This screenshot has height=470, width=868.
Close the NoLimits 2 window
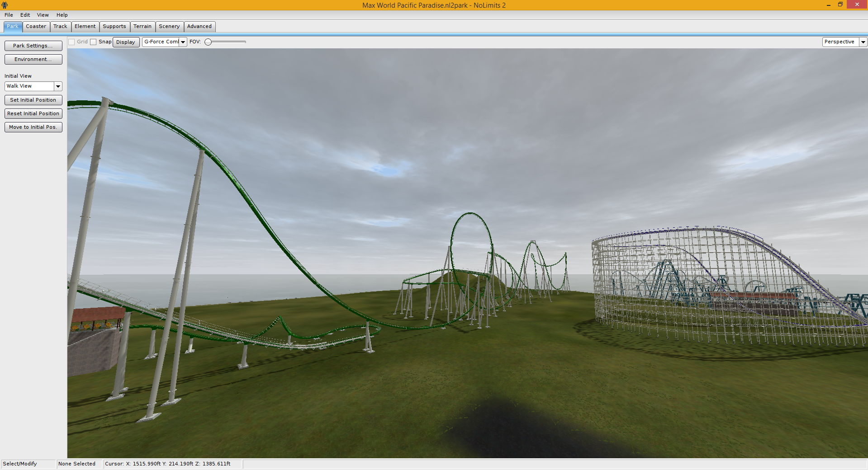point(857,5)
